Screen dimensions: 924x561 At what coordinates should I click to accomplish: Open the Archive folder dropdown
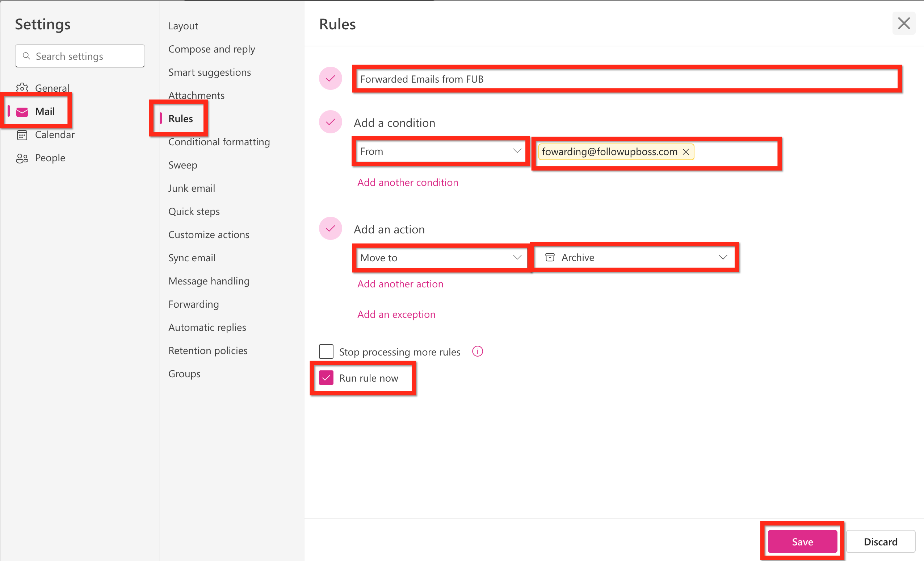coord(634,258)
